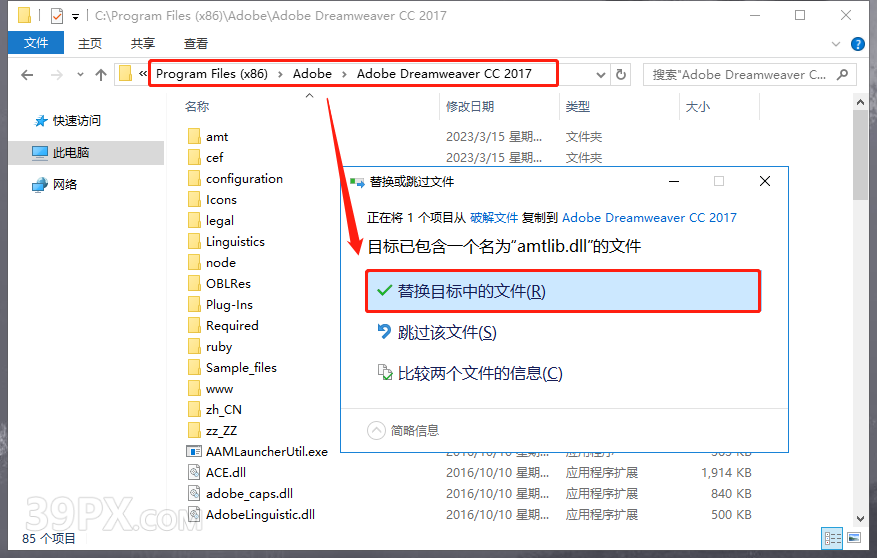877x558 pixels.
Task: Select AAMLauncherUtil.exe application icon
Action: tap(194, 451)
